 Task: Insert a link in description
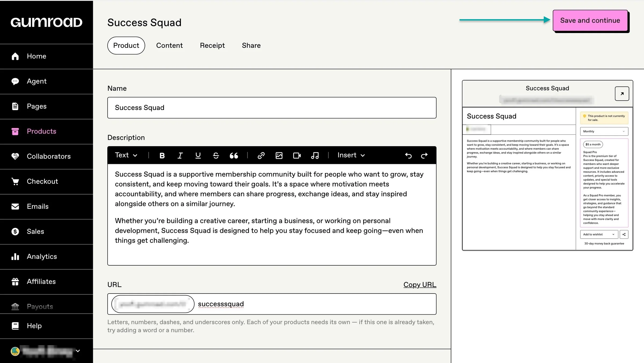[x=261, y=155]
